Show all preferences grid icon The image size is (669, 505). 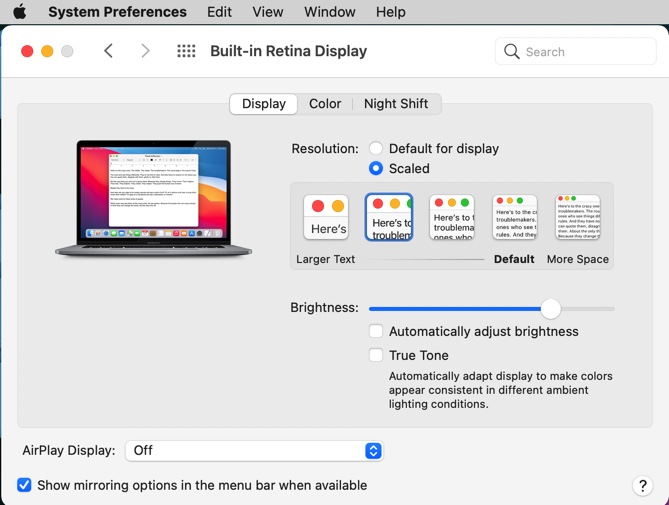coord(186,51)
